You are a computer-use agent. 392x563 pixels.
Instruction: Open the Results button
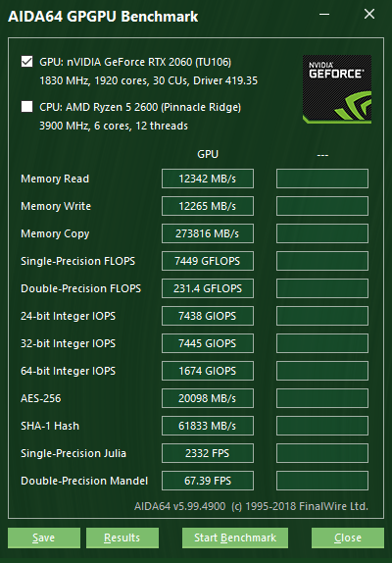click(x=122, y=537)
